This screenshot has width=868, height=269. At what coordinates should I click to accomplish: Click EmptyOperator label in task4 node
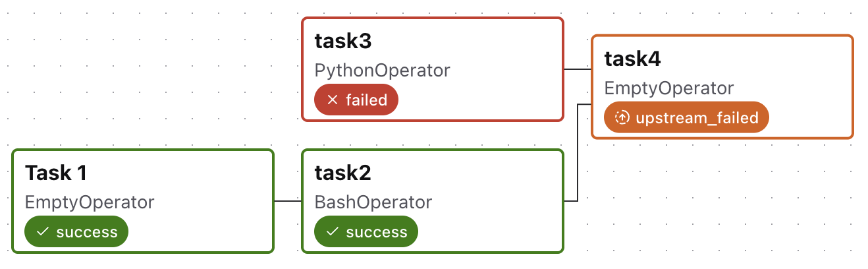tap(668, 88)
